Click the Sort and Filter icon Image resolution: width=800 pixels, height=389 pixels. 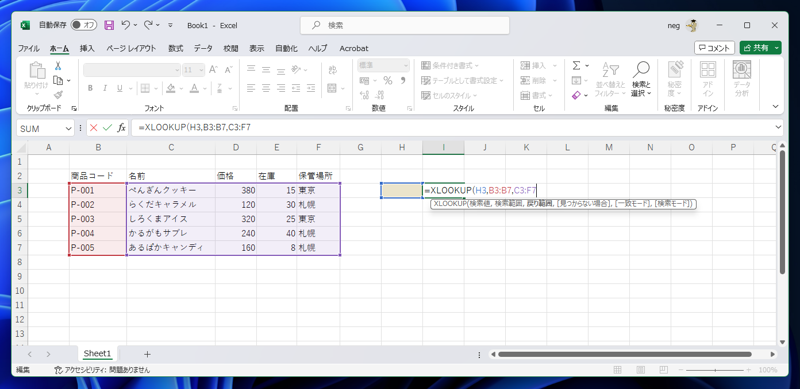[610, 69]
